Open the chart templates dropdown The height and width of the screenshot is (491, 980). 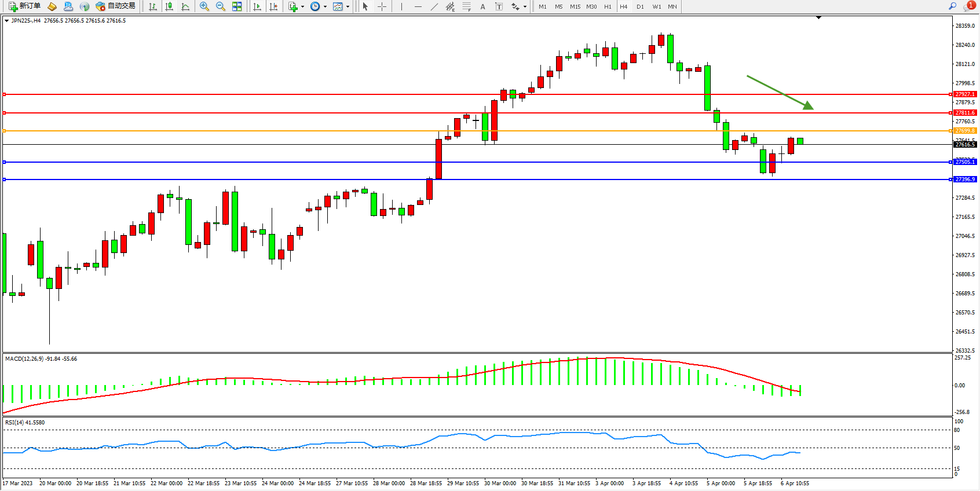(348, 7)
